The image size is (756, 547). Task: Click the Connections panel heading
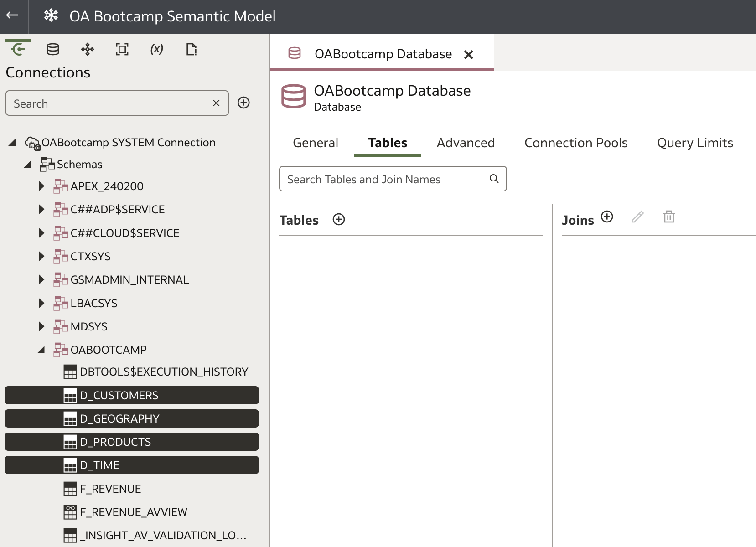[x=48, y=72]
